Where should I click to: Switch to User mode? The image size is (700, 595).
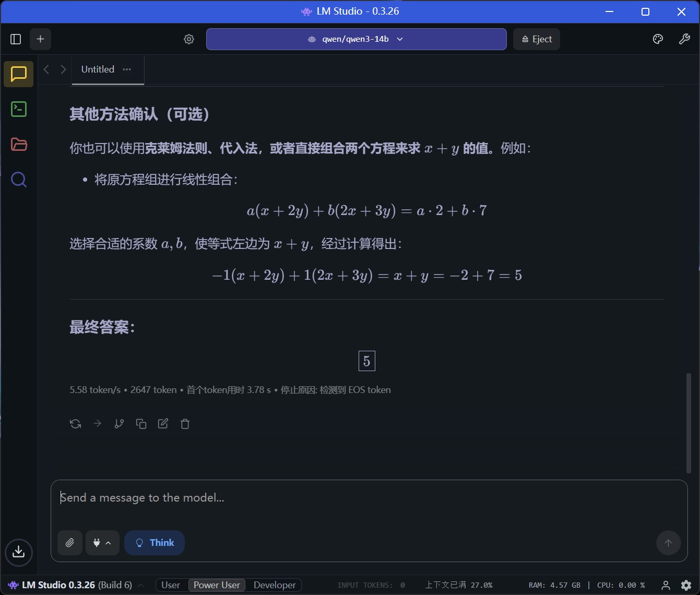(171, 585)
